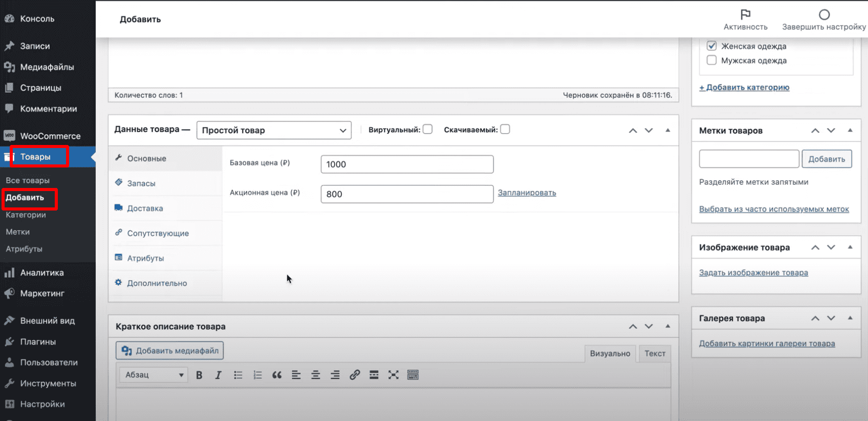Viewport: 868px width, 421px height.
Task: Align text right in editor toolbar
Action: 335,375
